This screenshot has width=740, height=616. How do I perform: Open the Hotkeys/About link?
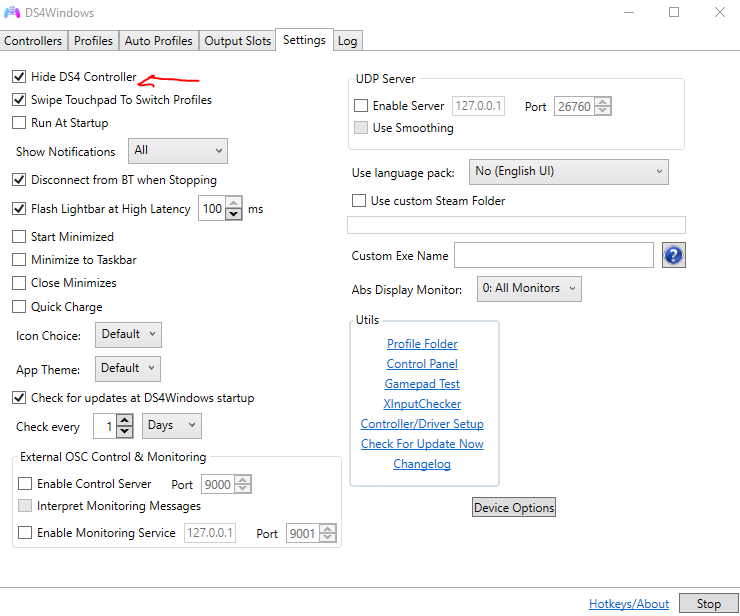tap(628, 604)
